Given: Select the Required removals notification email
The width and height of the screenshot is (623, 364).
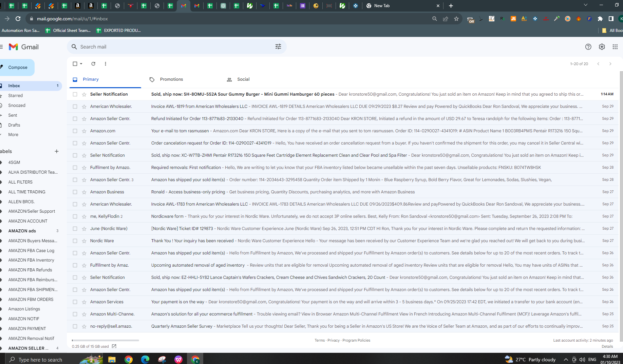Looking at the screenshot, I should pyautogui.click(x=75, y=168).
